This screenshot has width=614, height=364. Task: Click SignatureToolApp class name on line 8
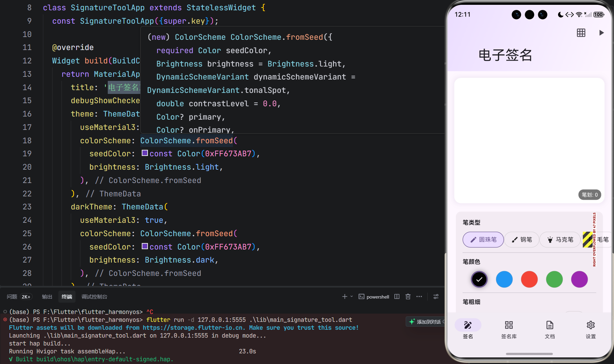[107, 8]
